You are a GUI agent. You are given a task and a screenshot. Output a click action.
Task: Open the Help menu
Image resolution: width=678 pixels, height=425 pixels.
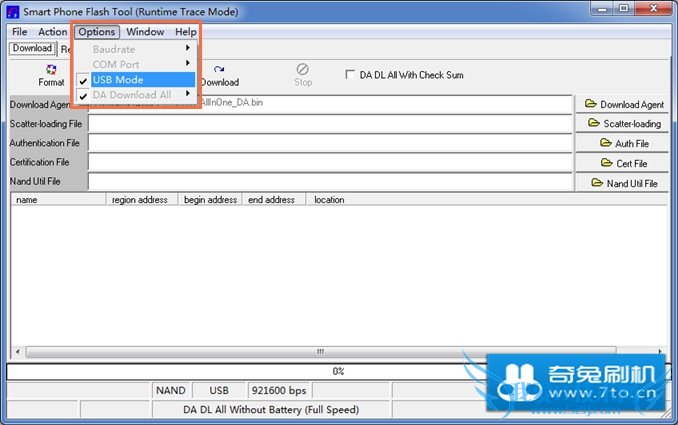pyautogui.click(x=185, y=32)
